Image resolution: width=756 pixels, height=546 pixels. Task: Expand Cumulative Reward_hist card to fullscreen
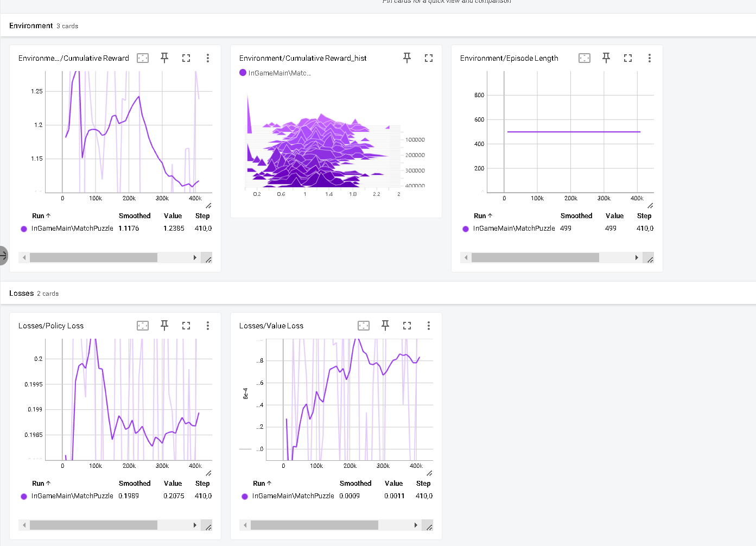[429, 58]
